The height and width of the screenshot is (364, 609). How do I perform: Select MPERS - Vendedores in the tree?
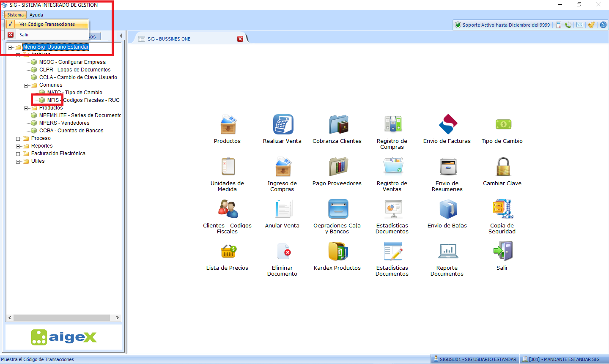coord(64,123)
